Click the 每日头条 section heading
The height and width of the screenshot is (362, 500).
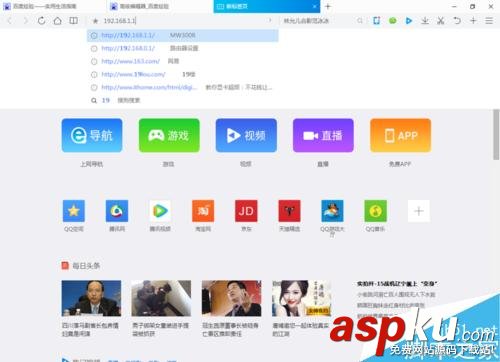(86, 266)
